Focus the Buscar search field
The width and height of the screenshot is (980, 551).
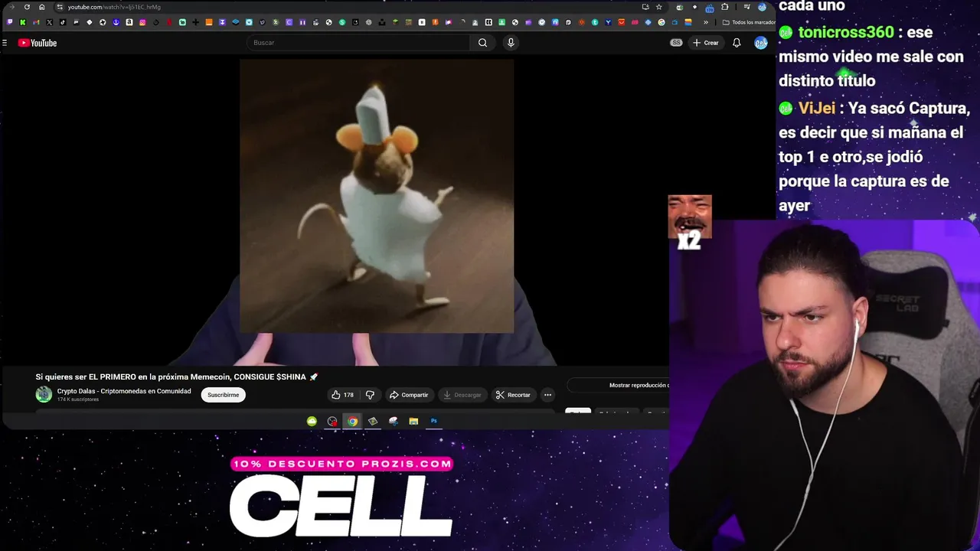358,43
